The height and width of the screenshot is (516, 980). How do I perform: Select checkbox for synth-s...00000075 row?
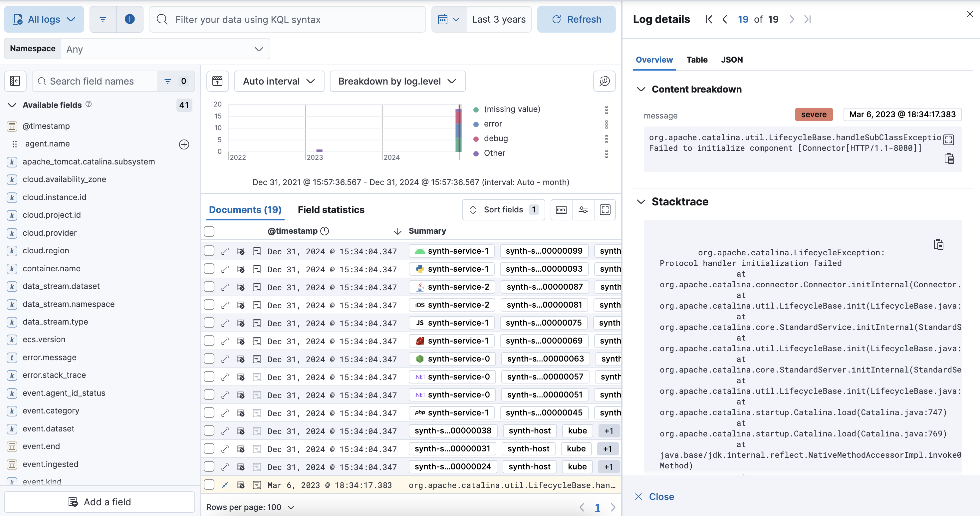click(209, 323)
